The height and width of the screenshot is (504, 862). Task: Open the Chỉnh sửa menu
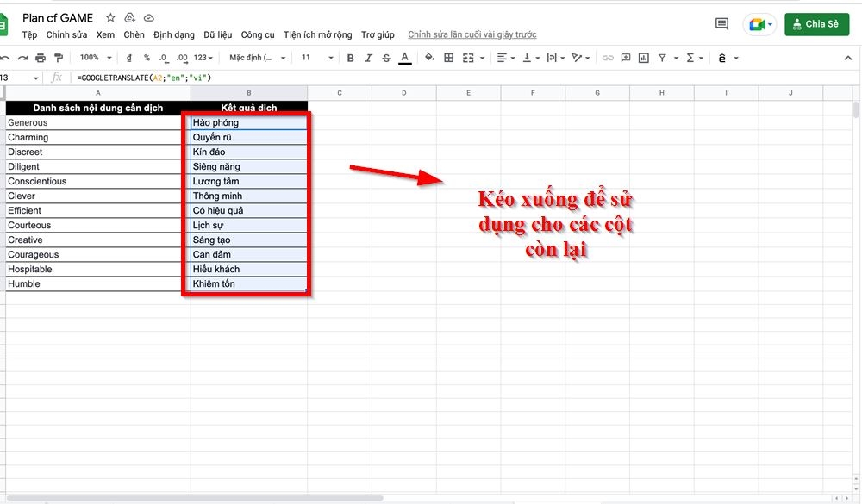click(66, 34)
